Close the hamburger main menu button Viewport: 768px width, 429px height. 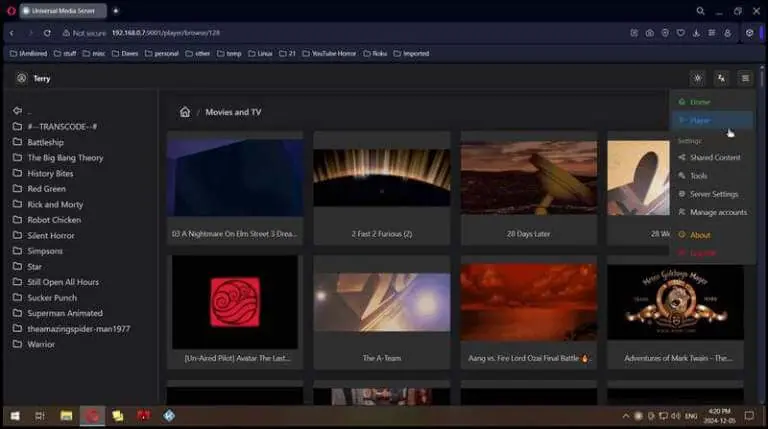[x=745, y=78]
